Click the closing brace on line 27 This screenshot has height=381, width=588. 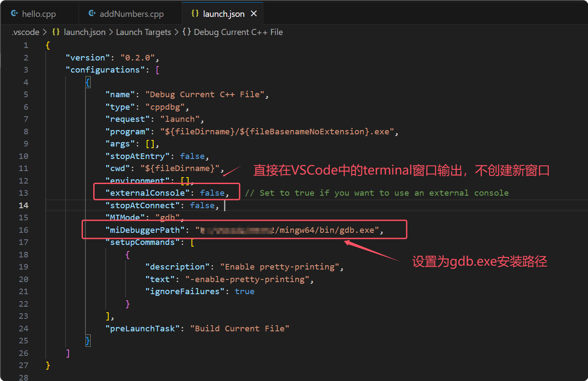click(x=48, y=365)
